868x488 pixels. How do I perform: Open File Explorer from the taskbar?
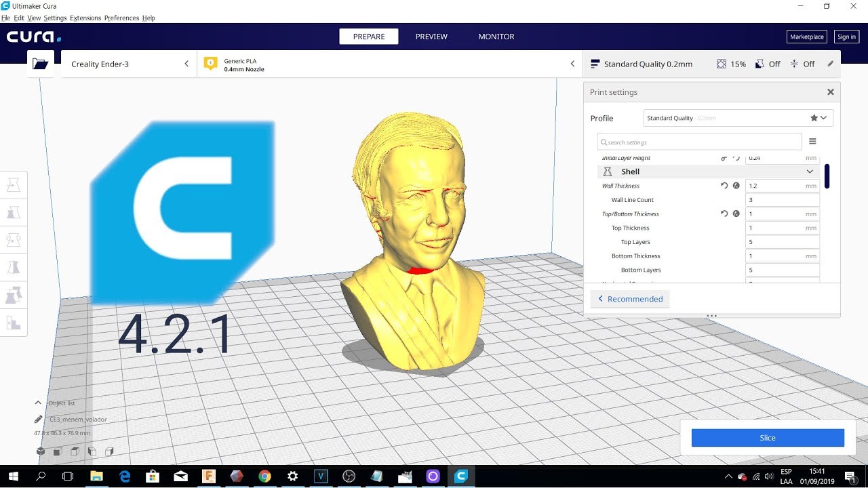[96, 476]
